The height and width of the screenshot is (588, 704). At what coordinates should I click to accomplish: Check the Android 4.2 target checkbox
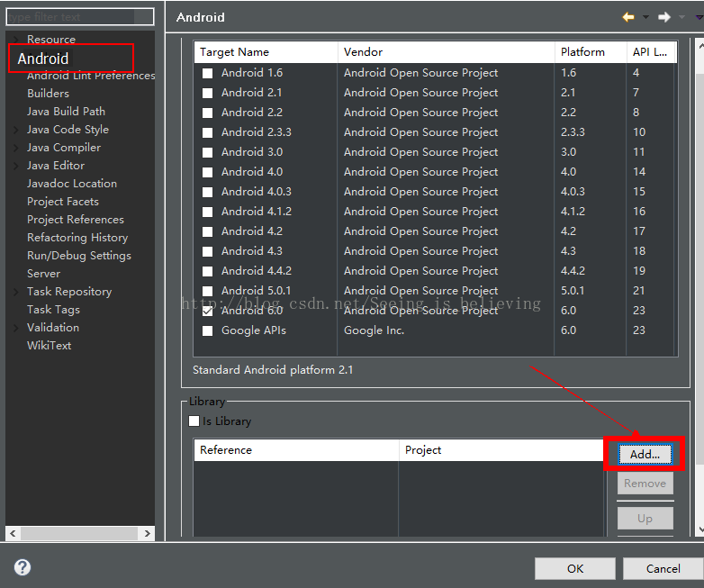click(207, 231)
